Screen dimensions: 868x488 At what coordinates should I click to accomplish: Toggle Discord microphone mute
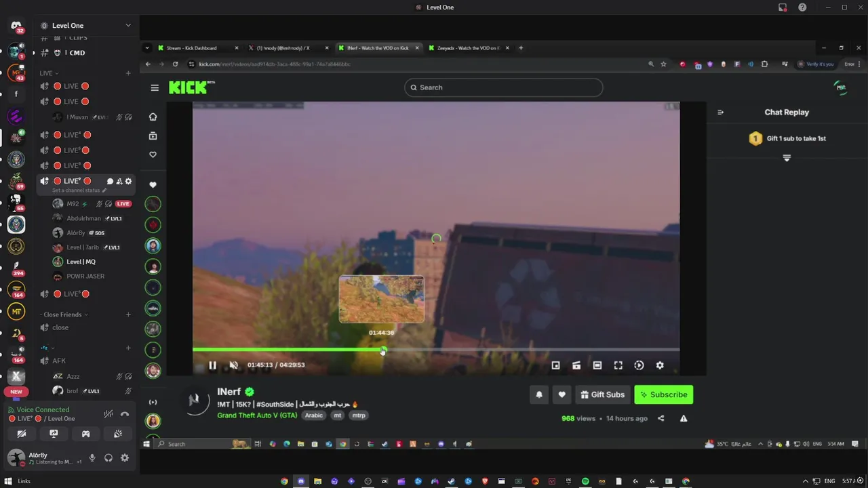coord(92,458)
